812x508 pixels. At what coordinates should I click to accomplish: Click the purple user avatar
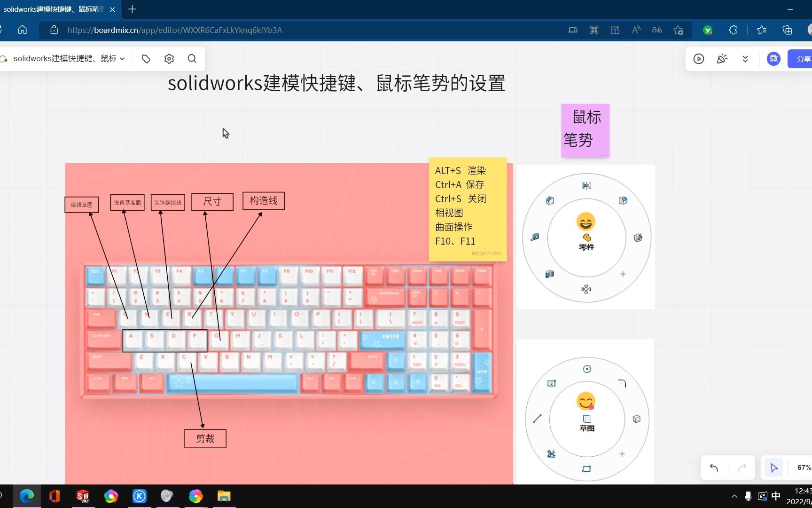pyautogui.click(x=773, y=59)
